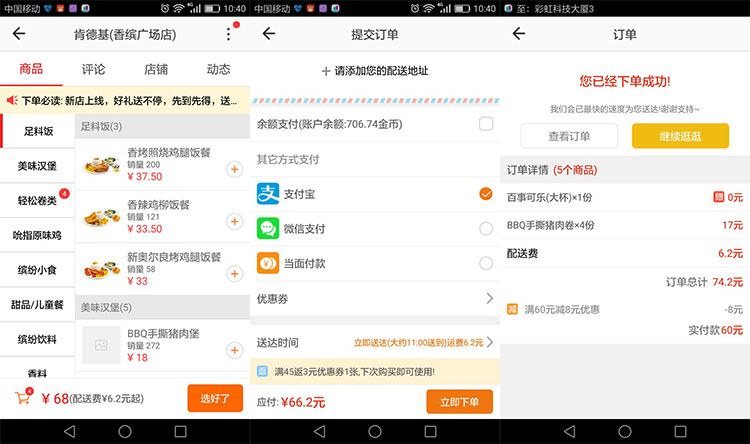Expand the 优惠券 coupon row chevron
Image resolution: width=750 pixels, height=444 pixels.
pos(489,299)
